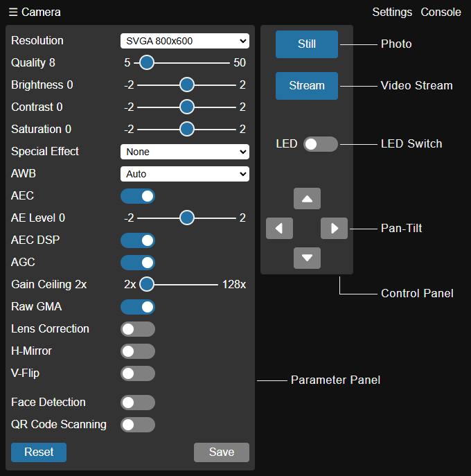471x476 pixels.
Task: Click the pan-tilt left arrow
Action: (279, 228)
